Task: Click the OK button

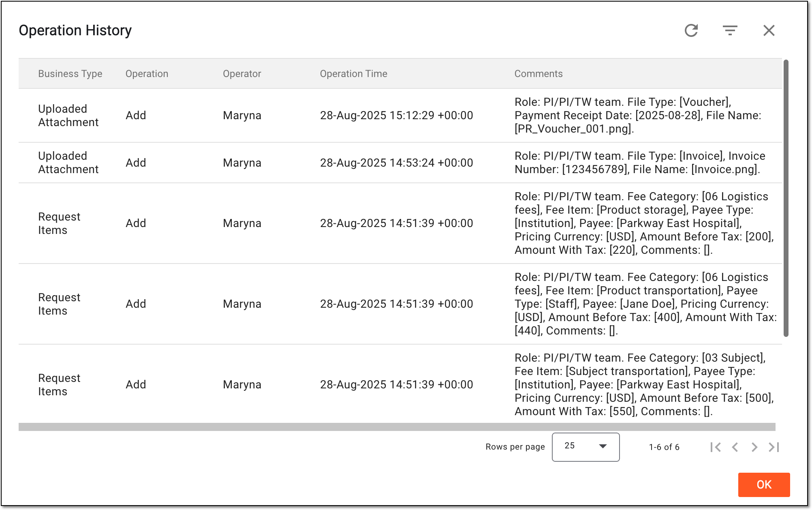Action: coord(764,484)
